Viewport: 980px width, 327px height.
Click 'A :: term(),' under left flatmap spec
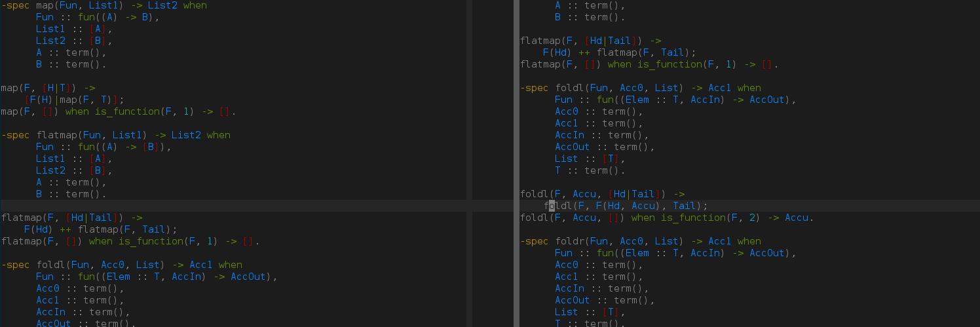[71, 182]
